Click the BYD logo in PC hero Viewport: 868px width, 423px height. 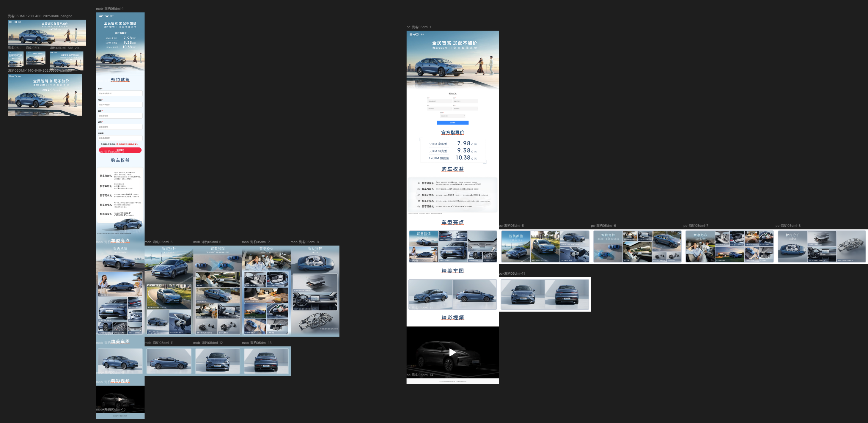click(414, 34)
